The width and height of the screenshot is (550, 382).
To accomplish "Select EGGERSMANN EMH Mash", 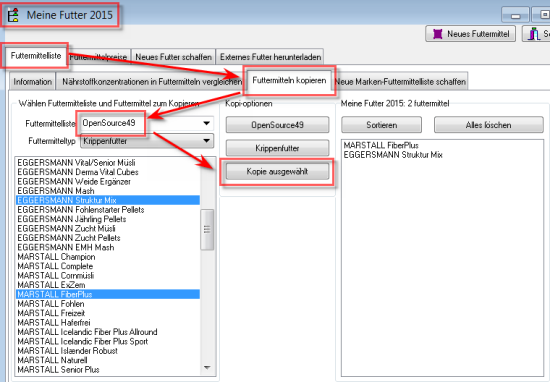I will [108, 247].
